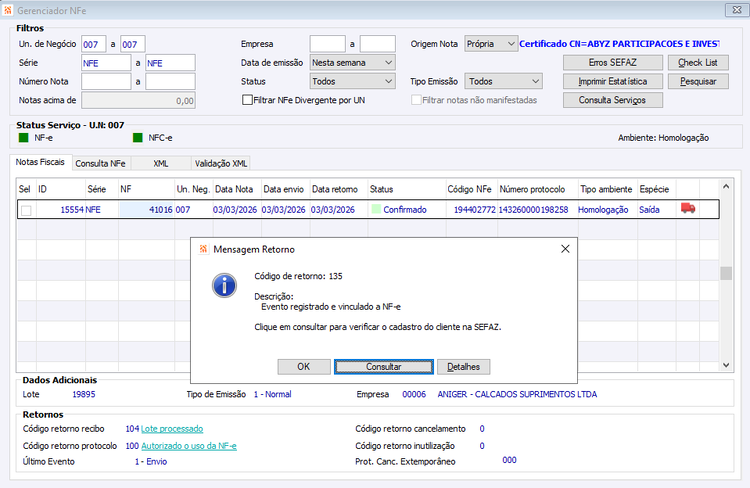Click the Número protocolo column header
The width and height of the screenshot is (750, 488).
[537, 189]
